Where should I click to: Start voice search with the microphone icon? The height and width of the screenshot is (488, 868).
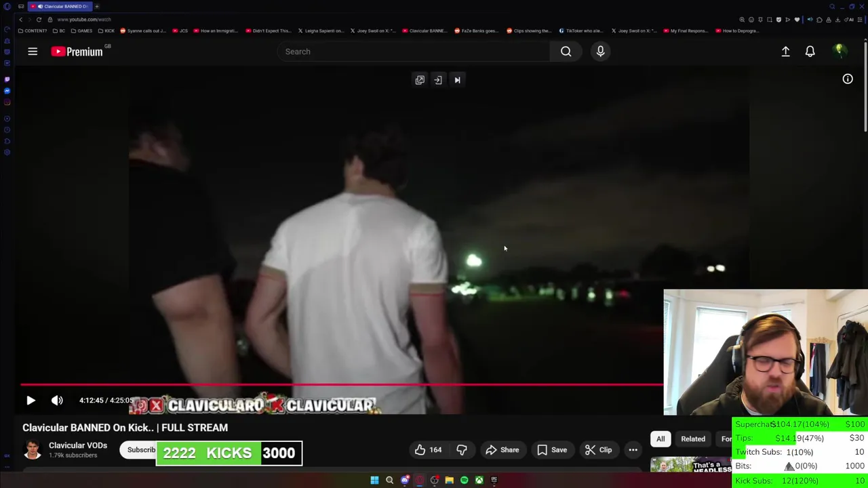[x=600, y=52]
